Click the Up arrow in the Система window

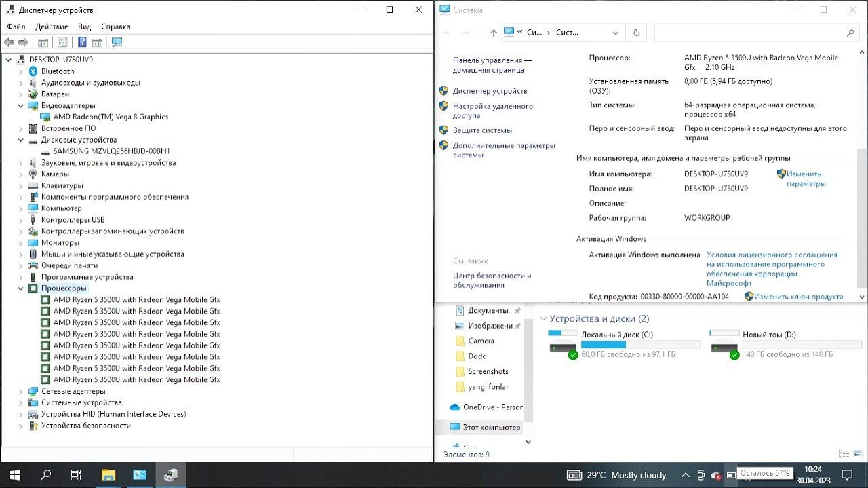493,33
